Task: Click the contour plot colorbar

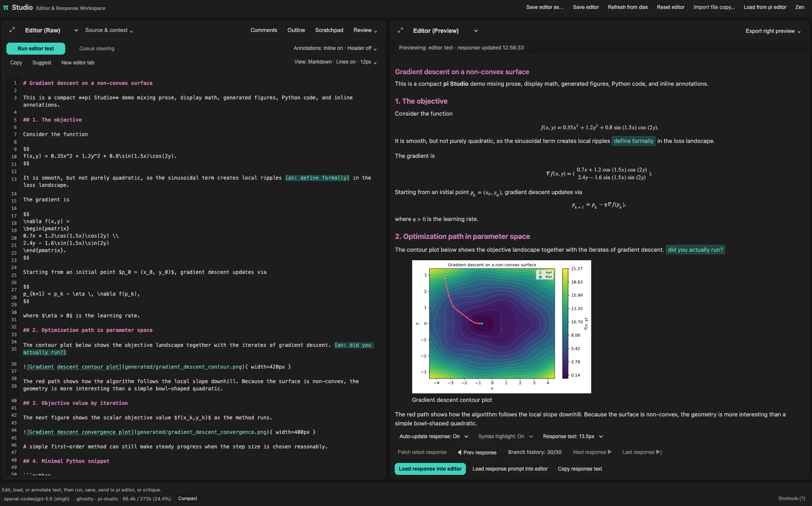Action: point(565,323)
